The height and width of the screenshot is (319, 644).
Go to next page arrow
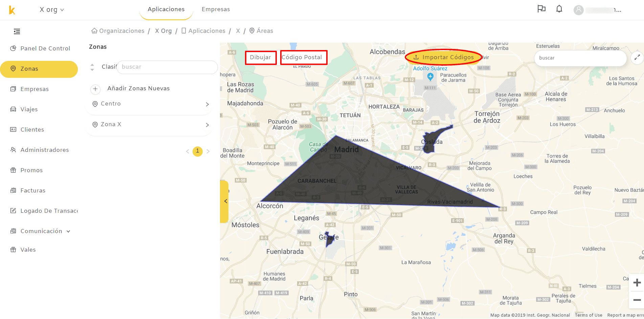coord(208,151)
